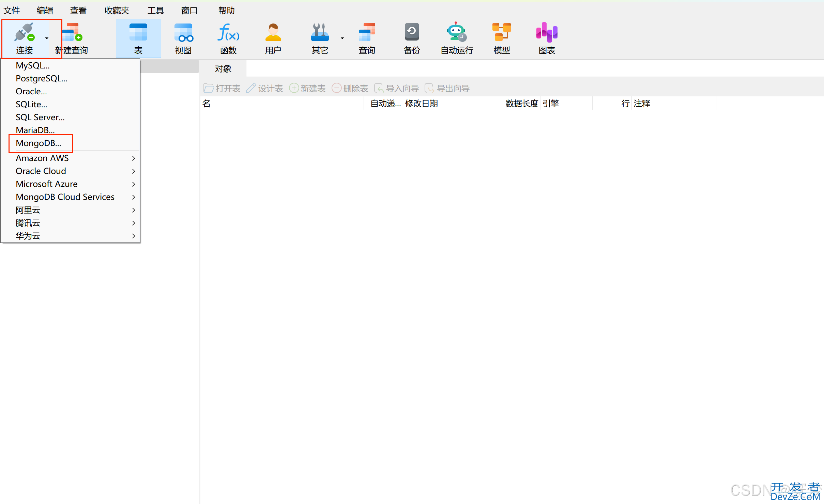This screenshot has height=504, width=824.
Task: Open the 图表 charts section
Action: [547, 38]
